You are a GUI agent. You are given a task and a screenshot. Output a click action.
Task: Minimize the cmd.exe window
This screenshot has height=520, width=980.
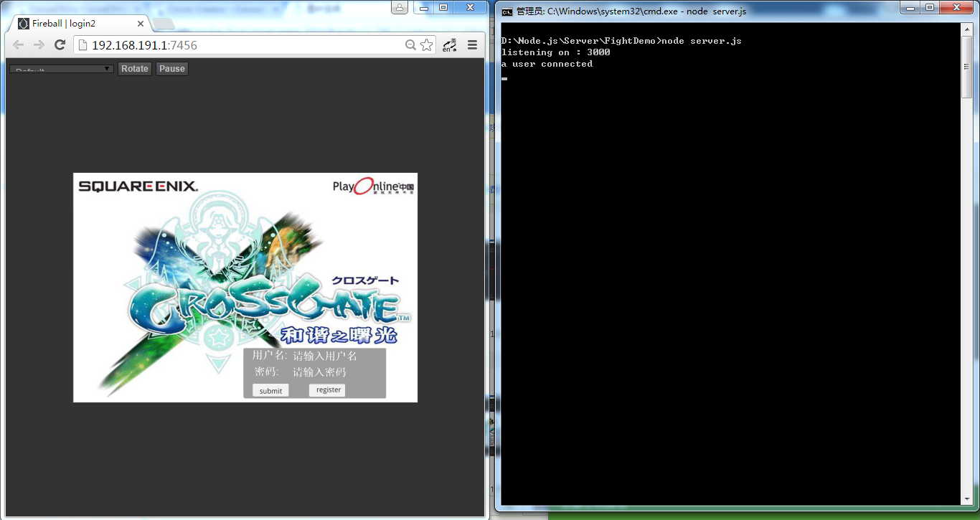tap(911, 7)
